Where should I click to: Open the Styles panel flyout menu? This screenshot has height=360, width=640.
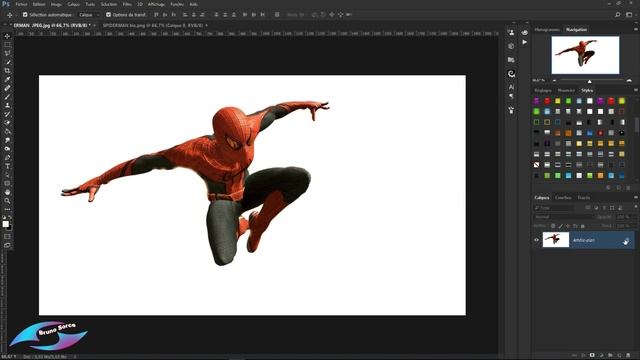(635, 90)
